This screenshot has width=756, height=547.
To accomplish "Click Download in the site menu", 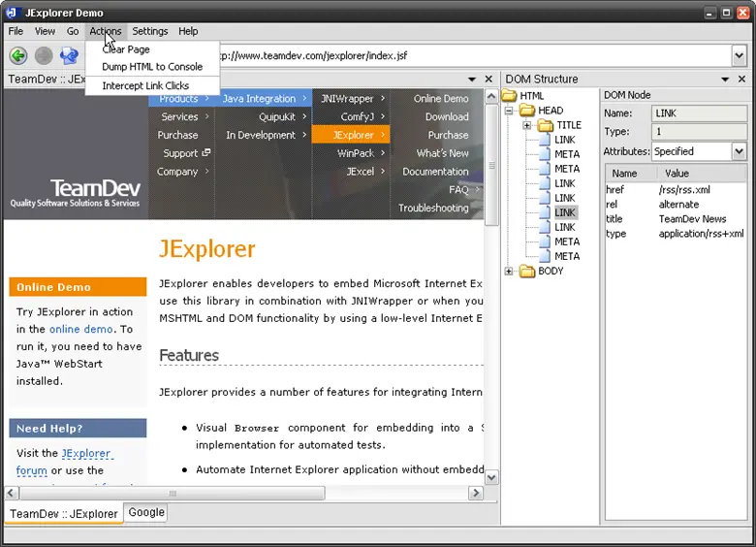I will pos(447,116).
